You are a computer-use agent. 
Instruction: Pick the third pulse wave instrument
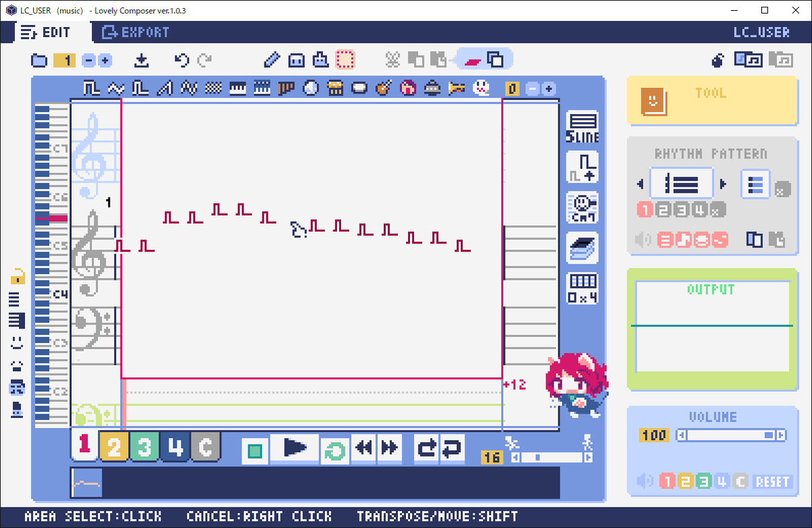[140, 88]
